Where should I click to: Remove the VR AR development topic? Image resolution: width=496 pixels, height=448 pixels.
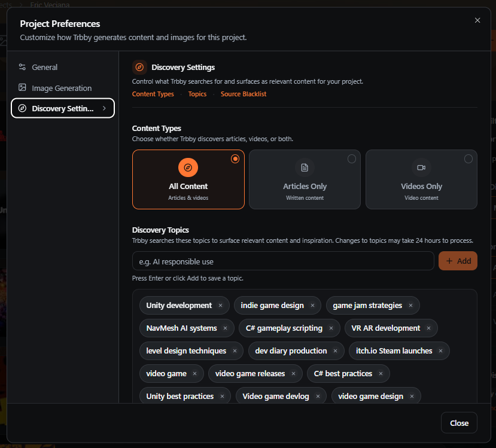tap(428, 328)
